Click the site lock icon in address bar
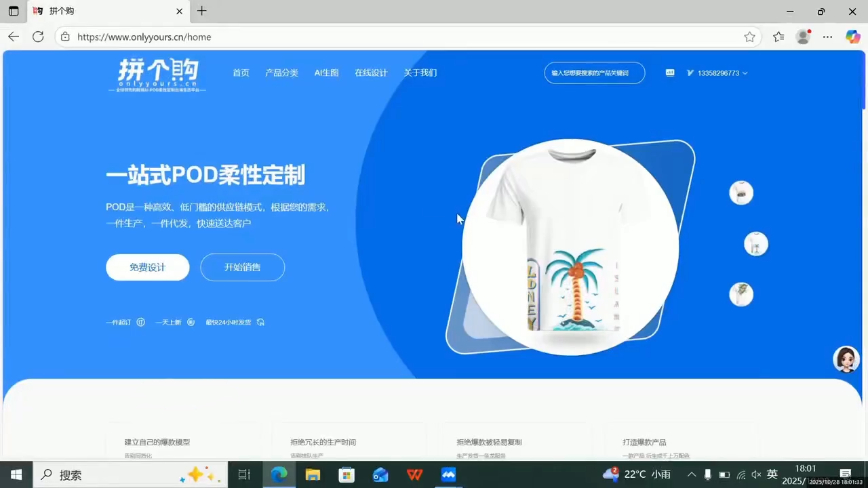This screenshot has height=488, width=868. [x=65, y=37]
